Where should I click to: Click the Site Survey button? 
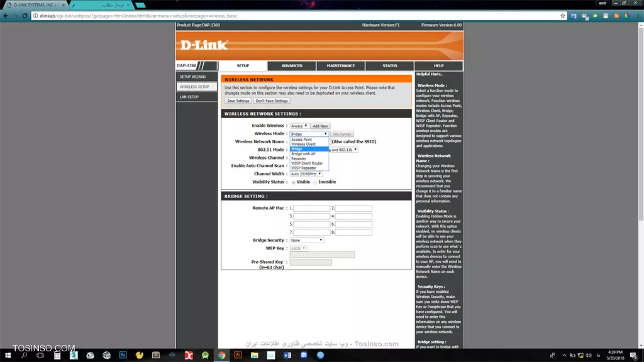pos(341,134)
